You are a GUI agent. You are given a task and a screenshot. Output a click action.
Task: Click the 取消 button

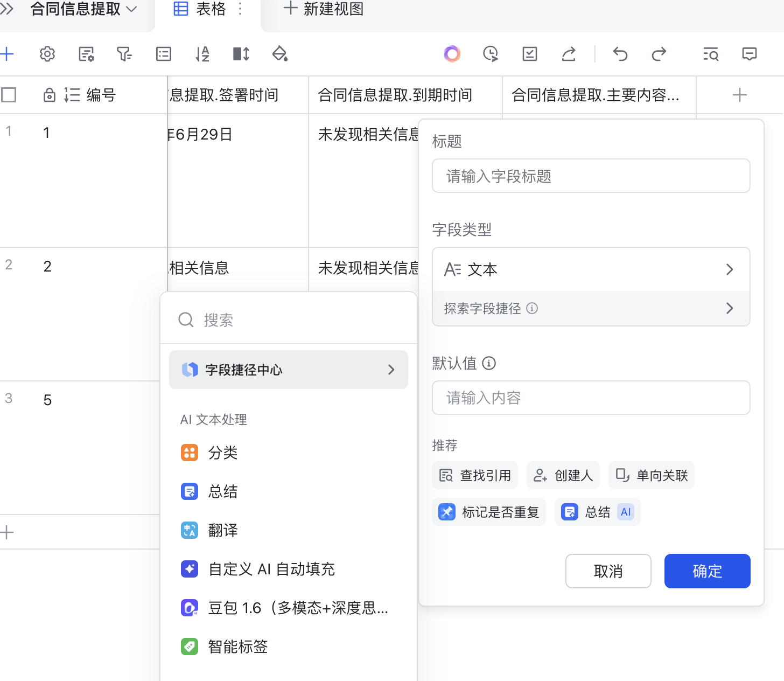tap(608, 571)
